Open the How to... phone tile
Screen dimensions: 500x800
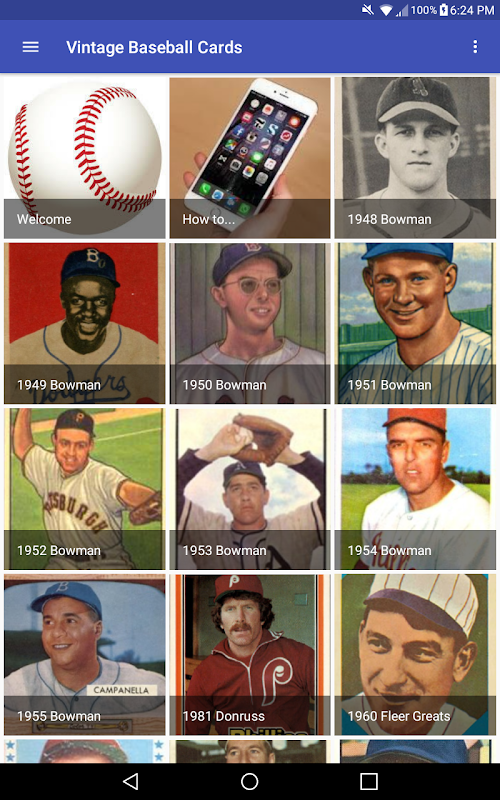(250, 158)
